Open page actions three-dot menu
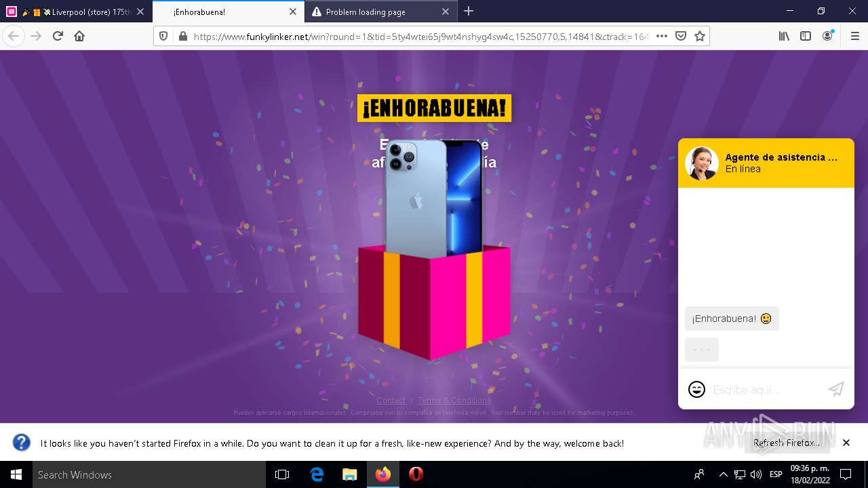868x488 pixels. point(662,36)
